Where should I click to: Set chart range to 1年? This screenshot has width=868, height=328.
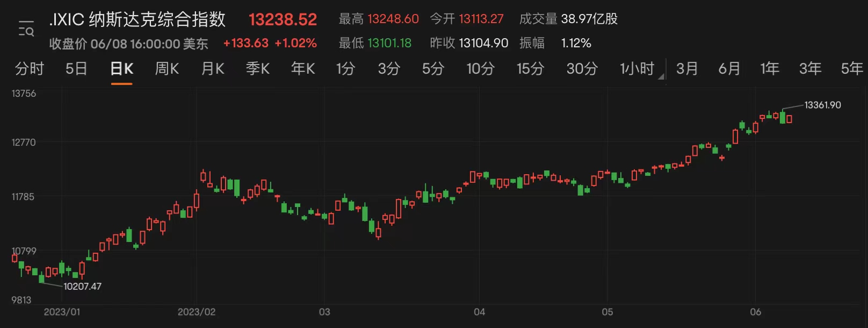[x=770, y=69]
